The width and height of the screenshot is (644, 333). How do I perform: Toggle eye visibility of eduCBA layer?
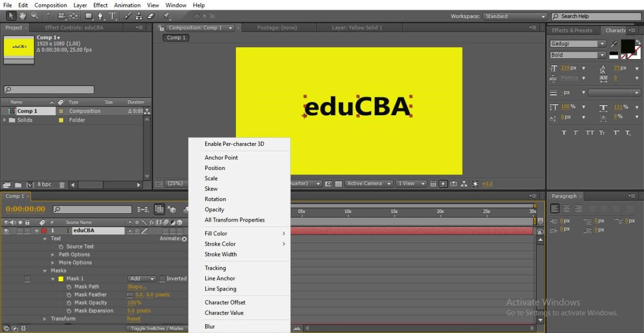[x=6, y=230]
